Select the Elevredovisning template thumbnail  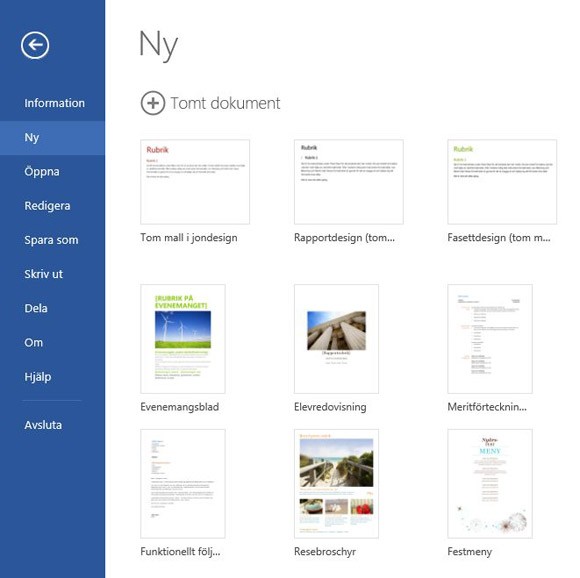point(336,339)
